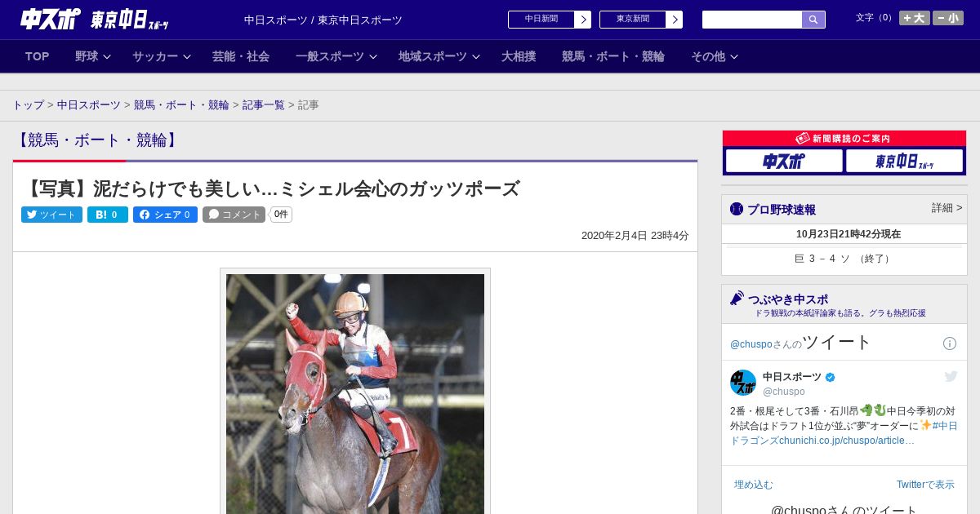Image resolution: width=980 pixels, height=514 pixels.
Task: Click the verified badge beside 中日スポーツ
Action: tap(831, 377)
